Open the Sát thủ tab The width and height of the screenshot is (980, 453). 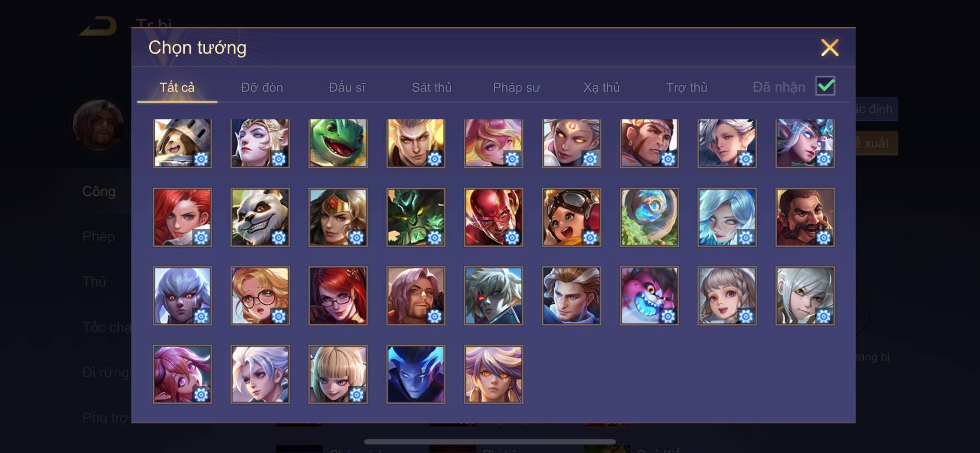432,88
